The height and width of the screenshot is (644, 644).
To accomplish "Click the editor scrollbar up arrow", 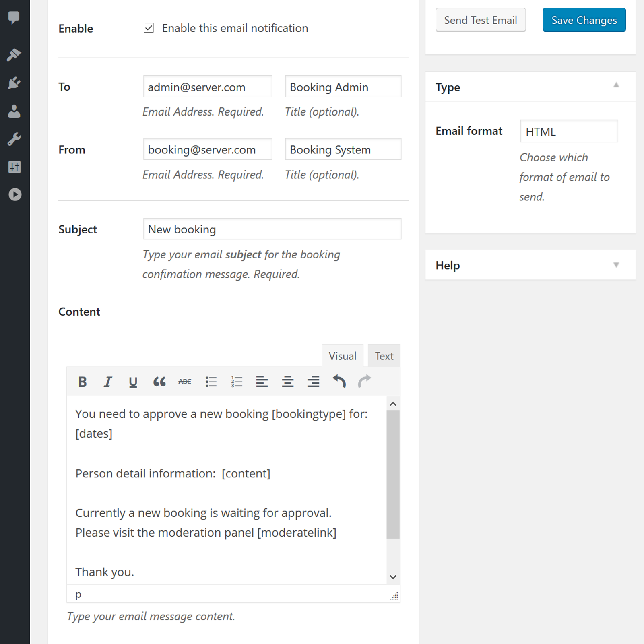I will (x=393, y=404).
